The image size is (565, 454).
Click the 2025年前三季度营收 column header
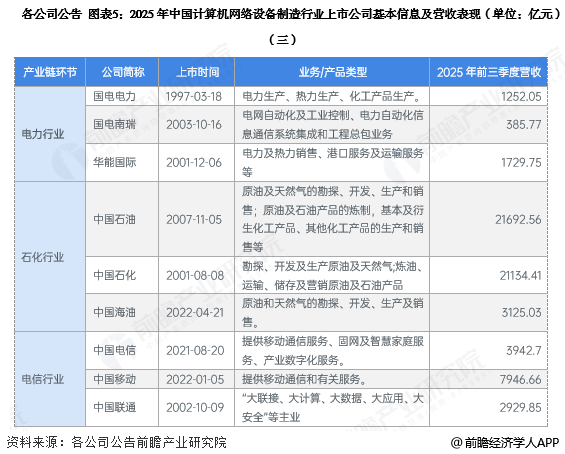489,72
